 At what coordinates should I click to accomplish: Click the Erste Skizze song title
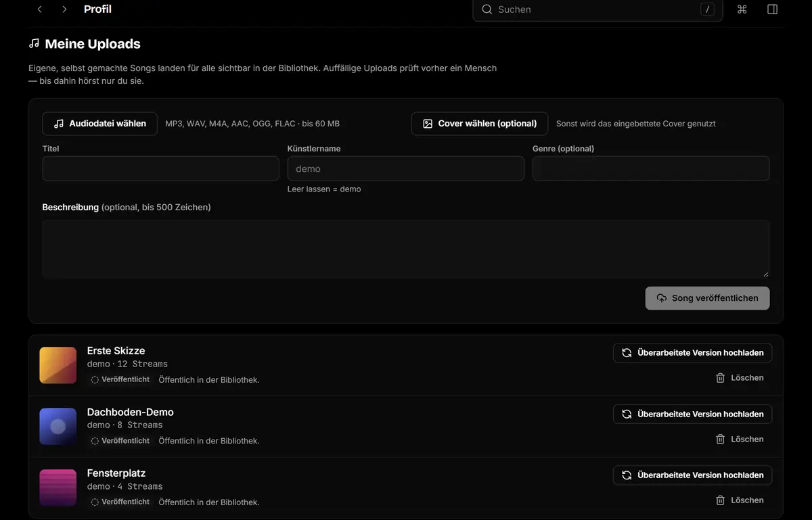tap(116, 350)
